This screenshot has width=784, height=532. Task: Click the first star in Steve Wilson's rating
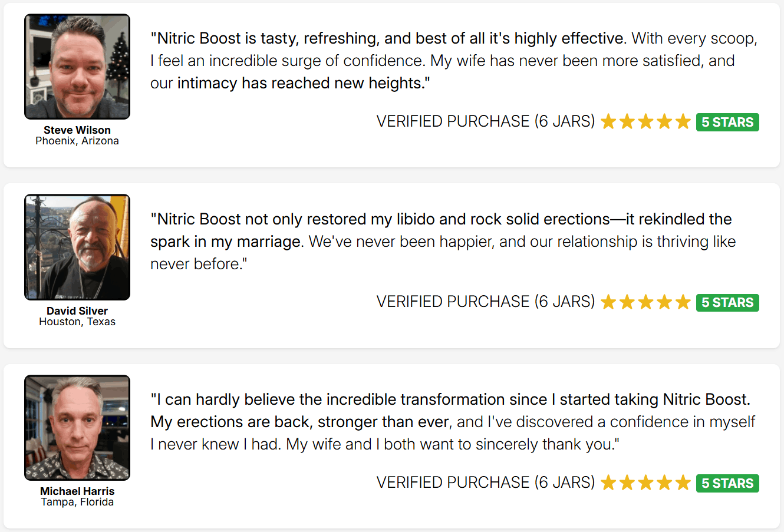click(608, 122)
